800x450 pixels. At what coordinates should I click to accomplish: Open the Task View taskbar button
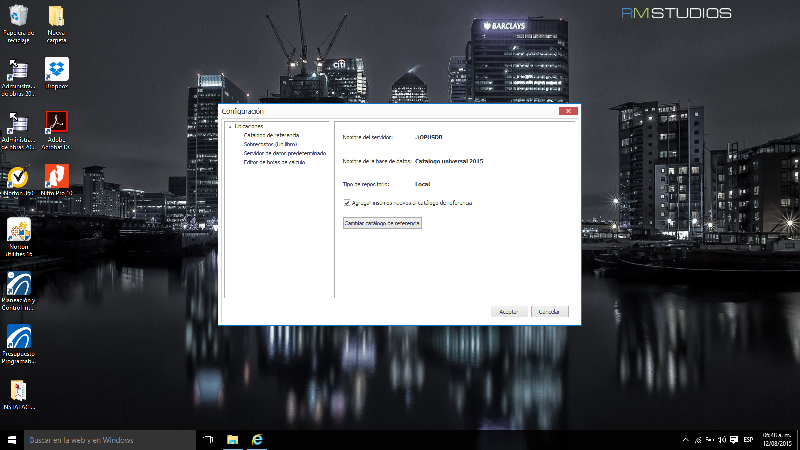point(208,439)
